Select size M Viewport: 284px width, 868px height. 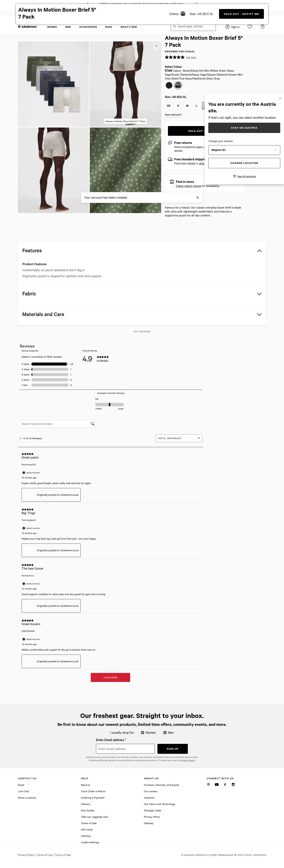[x=187, y=106]
